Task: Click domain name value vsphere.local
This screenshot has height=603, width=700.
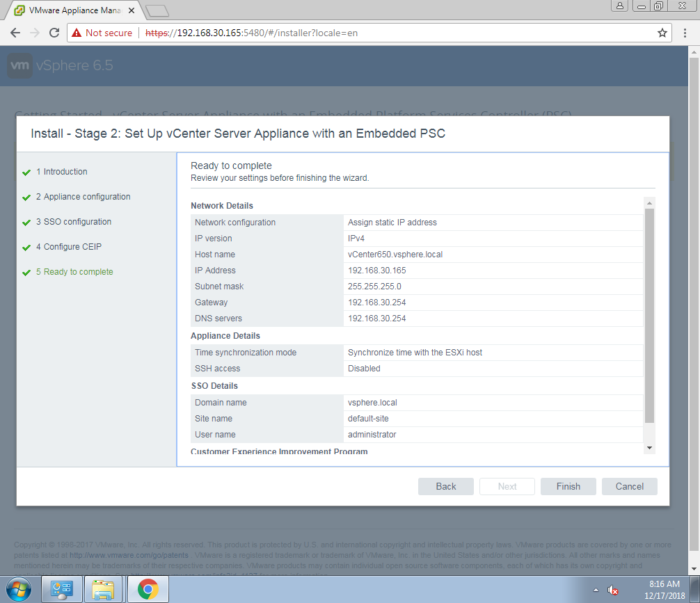Action: [x=372, y=403]
